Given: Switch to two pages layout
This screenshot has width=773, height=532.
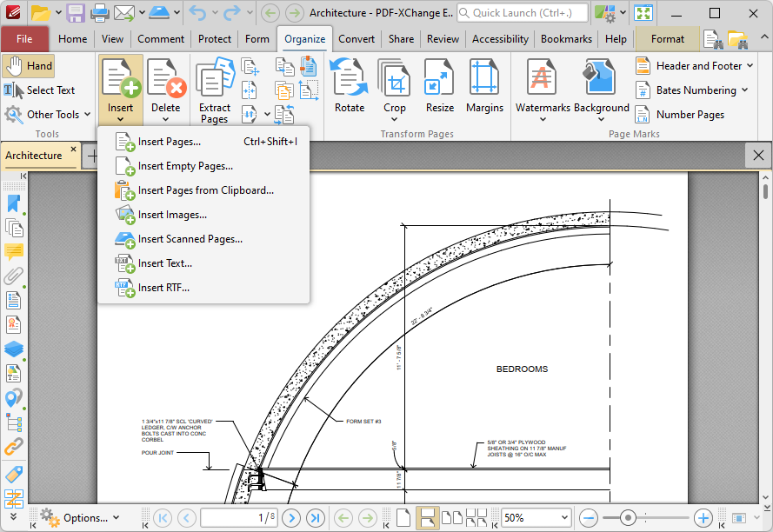Looking at the screenshot, I should [451, 518].
